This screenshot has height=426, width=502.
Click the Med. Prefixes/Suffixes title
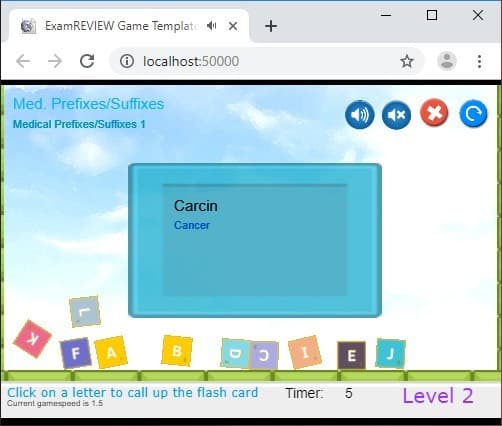coord(88,104)
